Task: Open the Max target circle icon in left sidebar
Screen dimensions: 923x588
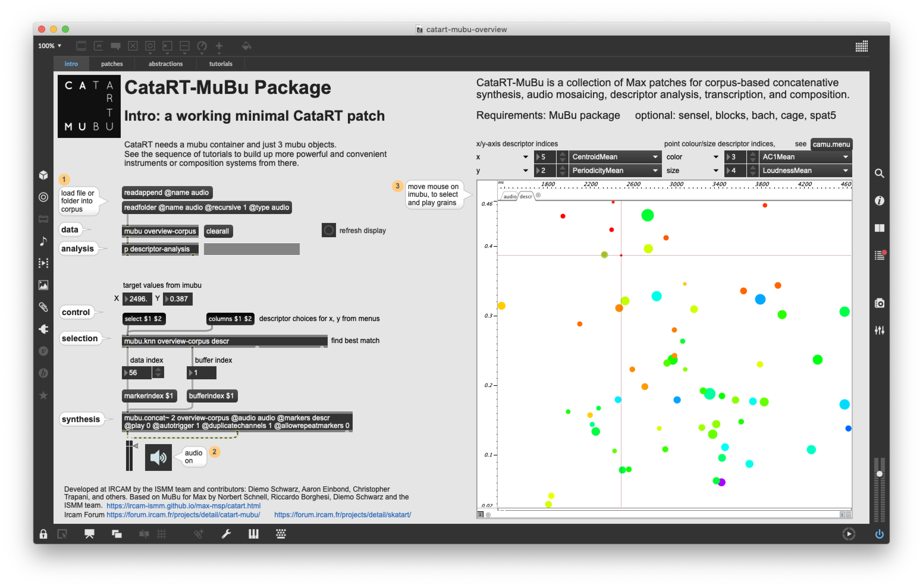Action: point(43,197)
